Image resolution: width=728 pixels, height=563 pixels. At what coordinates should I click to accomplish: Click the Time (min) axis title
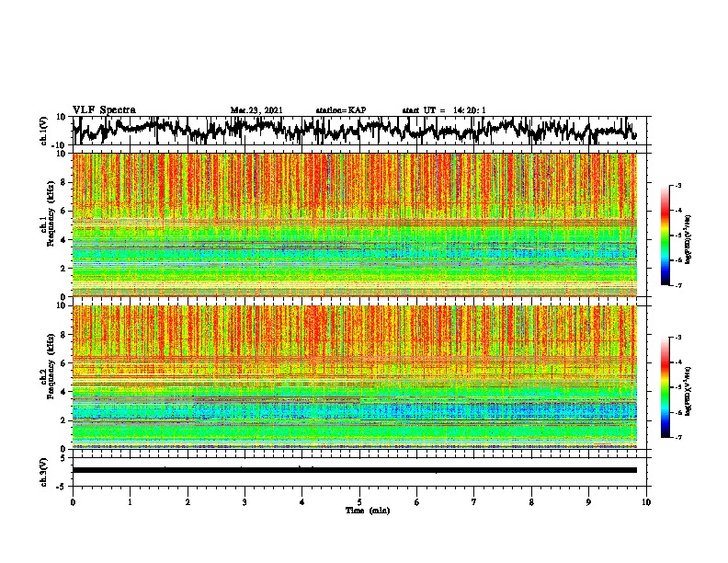point(368,511)
